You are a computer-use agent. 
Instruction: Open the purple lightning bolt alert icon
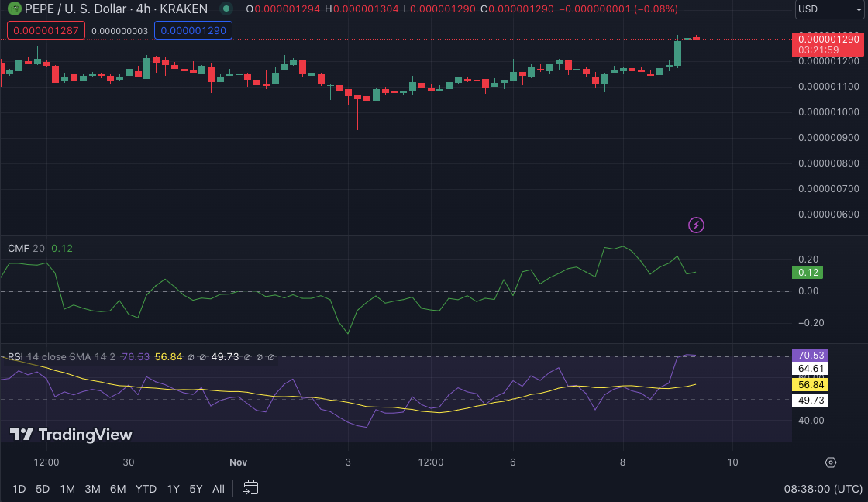(696, 225)
